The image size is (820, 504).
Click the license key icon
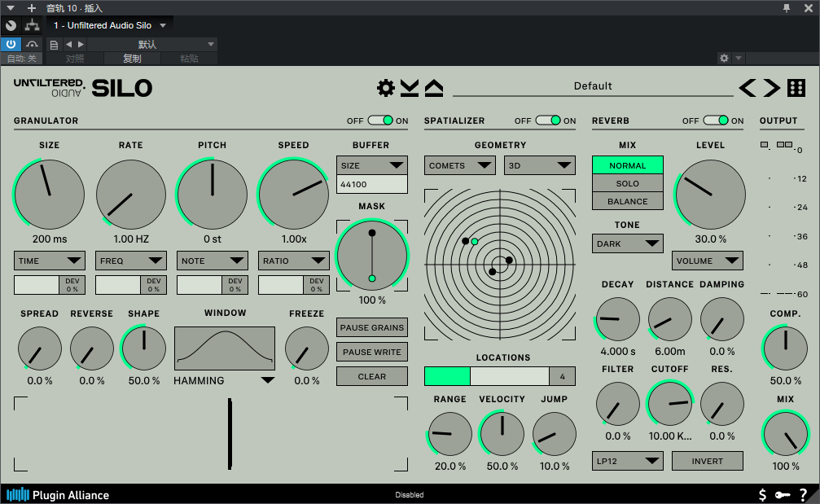pyautogui.click(x=783, y=494)
